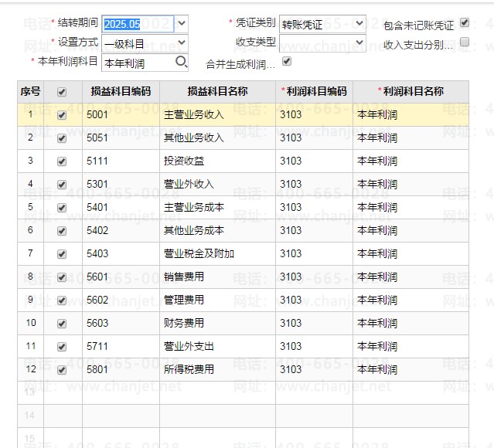Deselect the 管理费用 row checkbox

(x=63, y=300)
